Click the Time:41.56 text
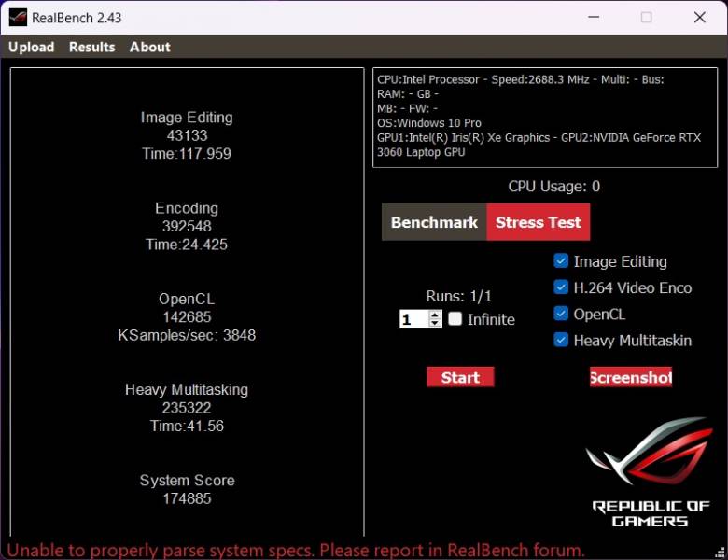Screen dimensions: 728x560 click(187, 426)
